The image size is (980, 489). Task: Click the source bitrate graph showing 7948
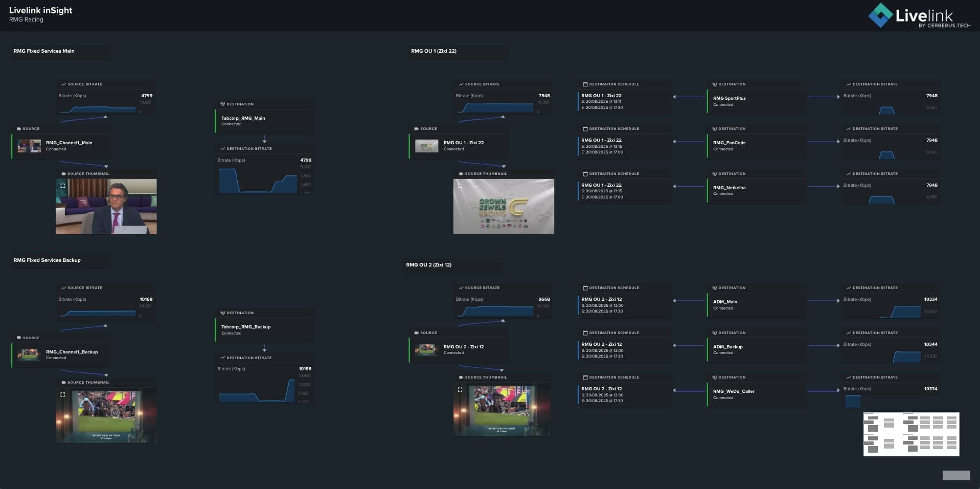click(496, 107)
